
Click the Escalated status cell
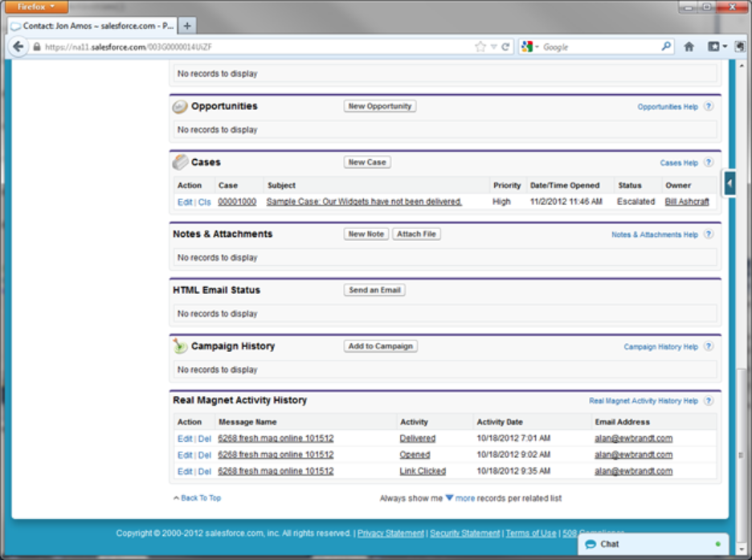(x=636, y=202)
